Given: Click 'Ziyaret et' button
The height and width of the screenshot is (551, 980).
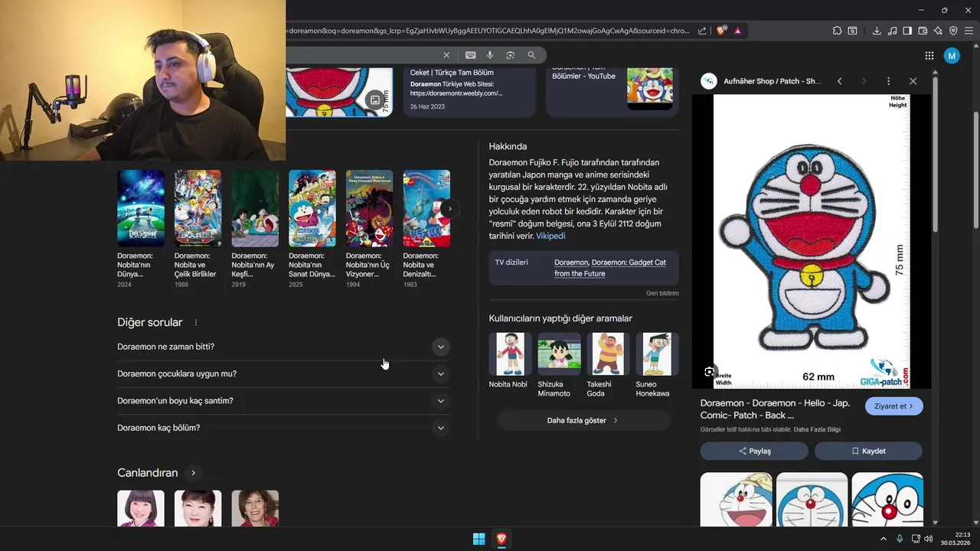Looking at the screenshot, I should click(894, 406).
